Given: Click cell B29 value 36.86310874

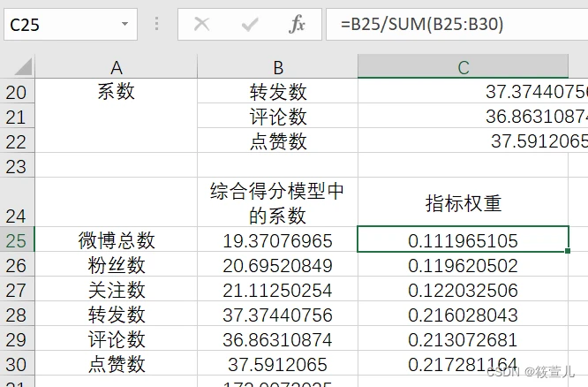Looking at the screenshot, I should click(x=278, y=338).
